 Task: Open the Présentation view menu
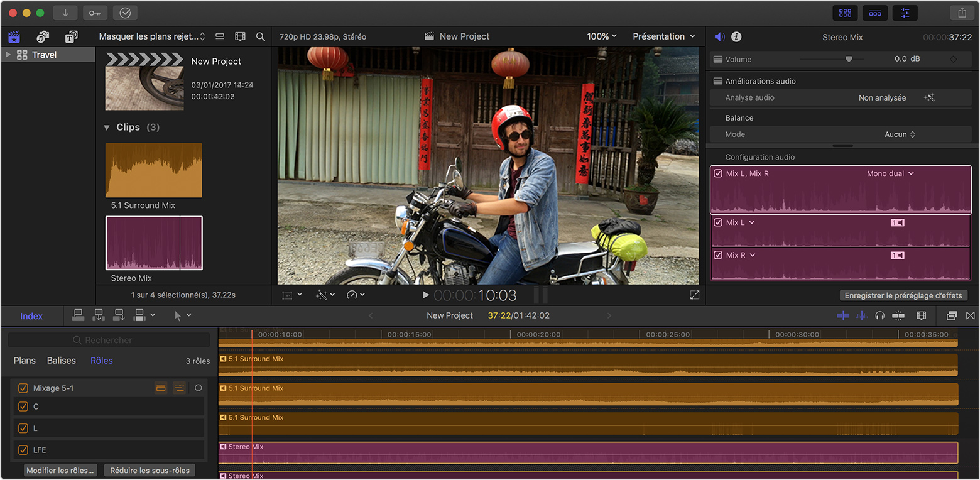point(663,36)
